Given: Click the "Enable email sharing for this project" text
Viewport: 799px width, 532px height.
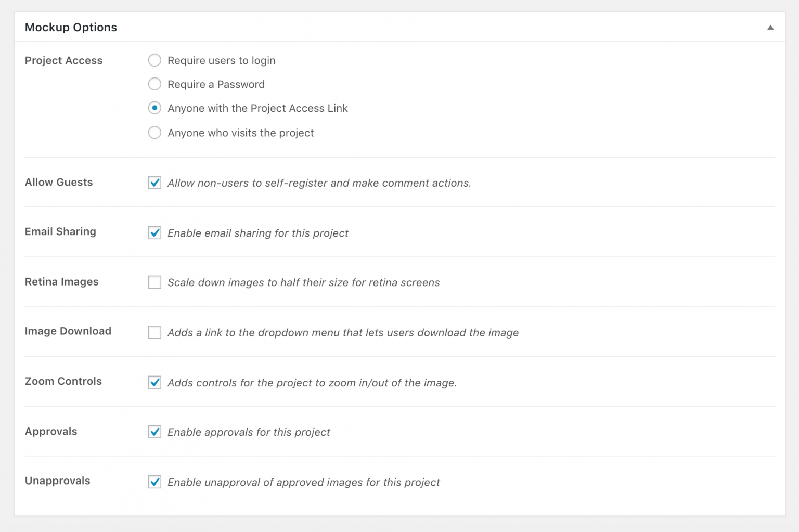Looking at the screenshot, I should pyautogui.click(x=257, y=233).
